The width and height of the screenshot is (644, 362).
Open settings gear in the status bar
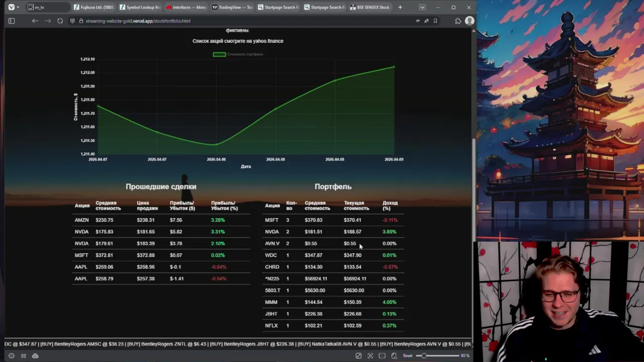(x=11, y=355)
